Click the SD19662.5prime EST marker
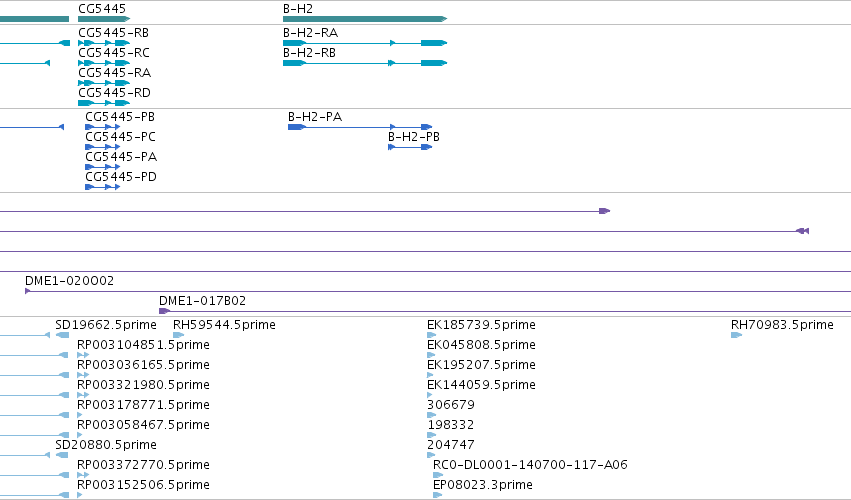 (x=62, y=335)
